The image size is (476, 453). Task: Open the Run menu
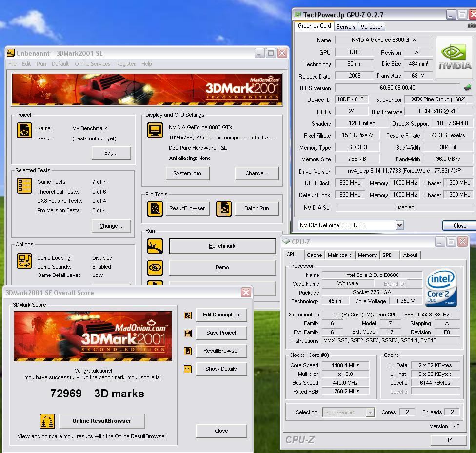41,64
